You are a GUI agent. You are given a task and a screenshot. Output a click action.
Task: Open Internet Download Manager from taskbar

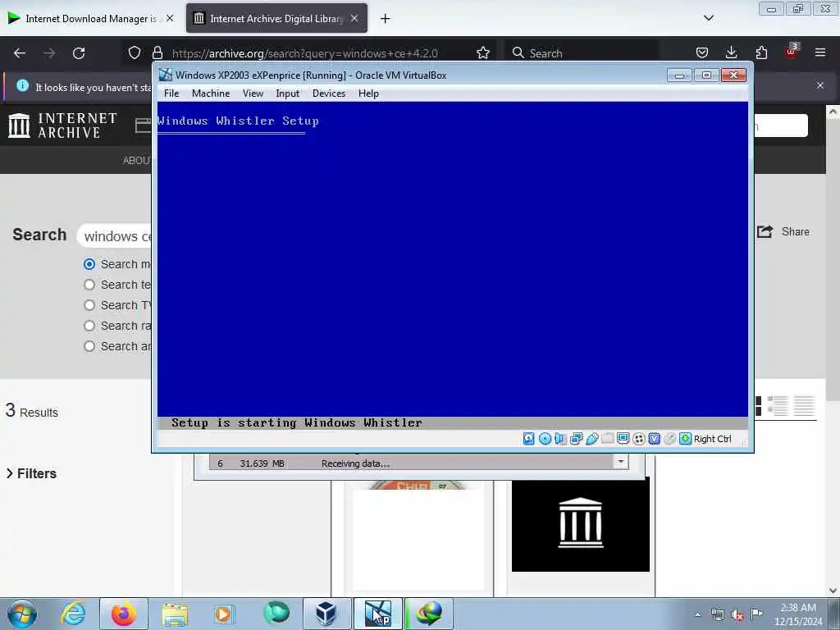[x=429, y=614]
